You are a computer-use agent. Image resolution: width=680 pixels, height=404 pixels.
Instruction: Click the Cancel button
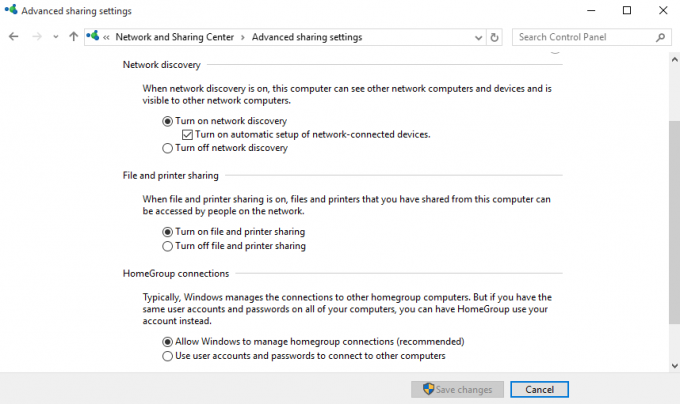(539, 389)
